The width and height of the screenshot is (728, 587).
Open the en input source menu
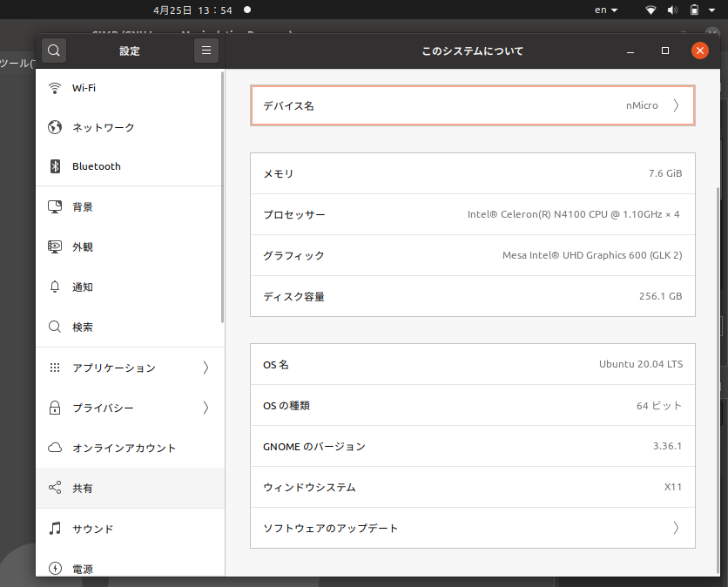pyautogui.click(x=604, y=10)
